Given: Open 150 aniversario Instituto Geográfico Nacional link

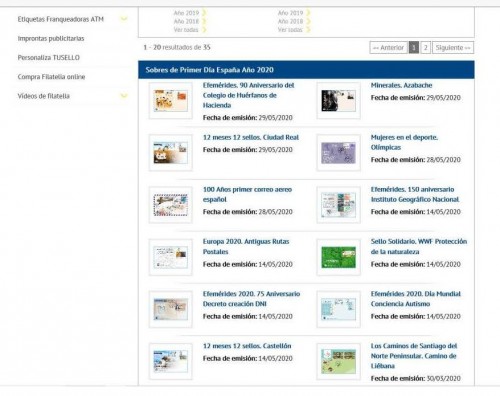Looking at the screenshot, I should coord(415,194).
